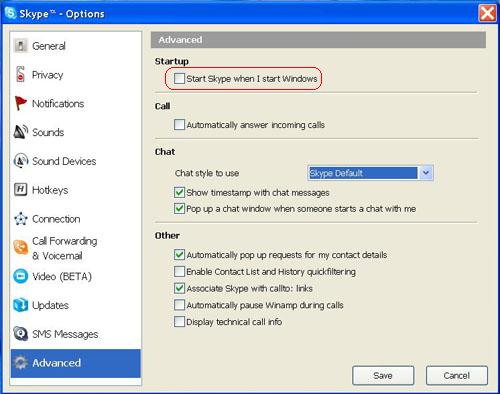The width and height of the screenshot is (500, 394).
Task: Click the Skype - Options title text
Action: tap(62, 14)
